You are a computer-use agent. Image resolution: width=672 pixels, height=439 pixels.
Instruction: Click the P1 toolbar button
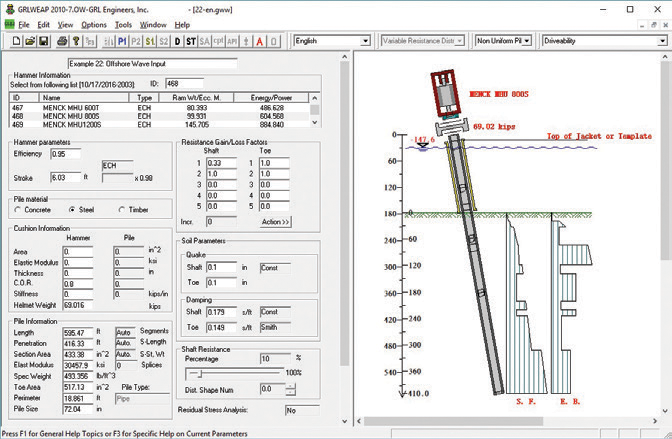pyautogui.click(x=121, y=41)
